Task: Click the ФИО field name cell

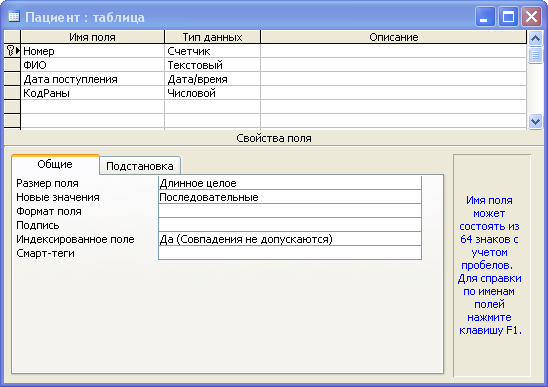Action: [93, 65]
